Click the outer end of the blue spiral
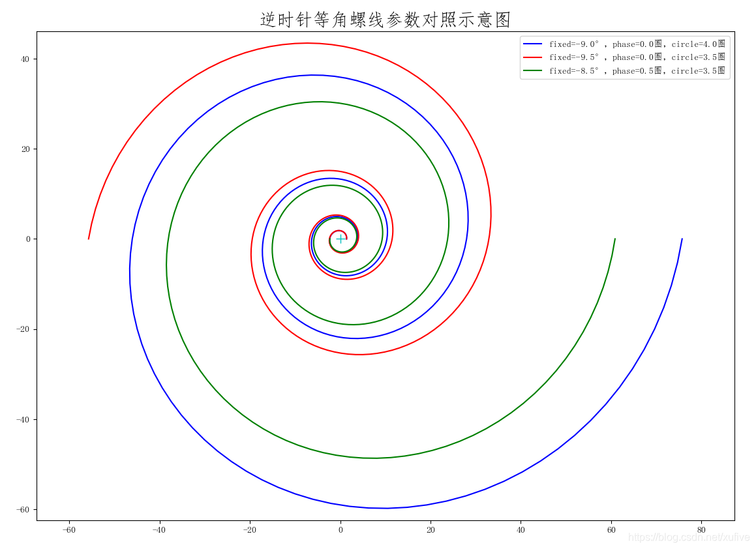The width and height of the screenshot is (756, 549). pyautogui.click(x=682, y=239)
